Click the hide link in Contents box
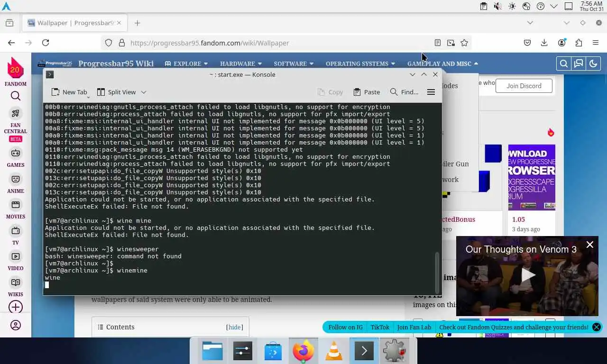This screenshot has height=364, width=607. tap(234, 327)
